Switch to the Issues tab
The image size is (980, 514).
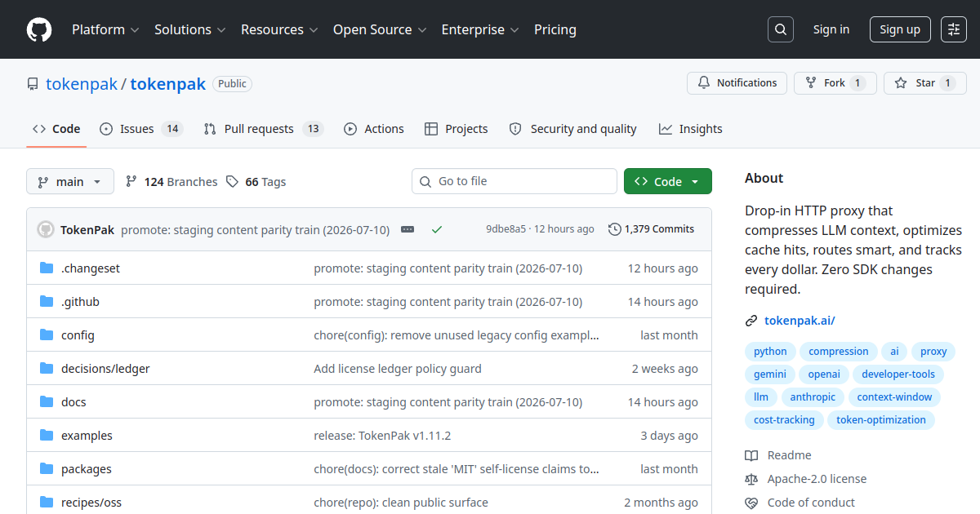pyautogui.click(x=141, y=129)
